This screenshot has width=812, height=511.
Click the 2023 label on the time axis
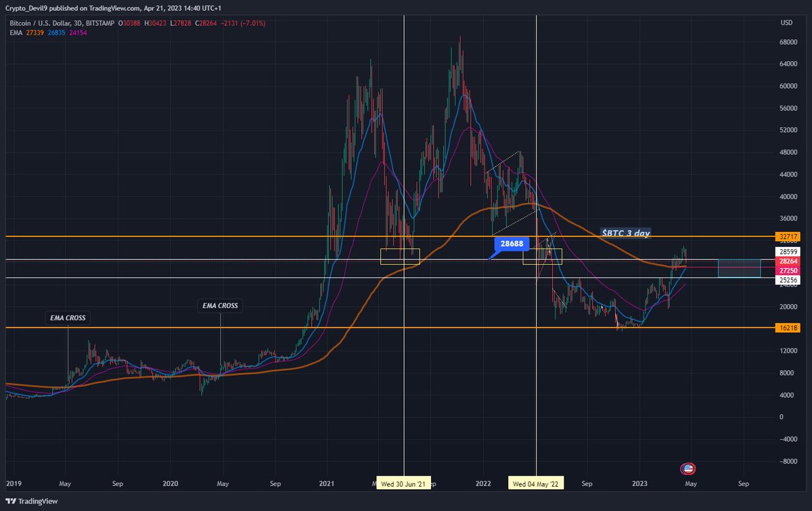click(639, 484)
